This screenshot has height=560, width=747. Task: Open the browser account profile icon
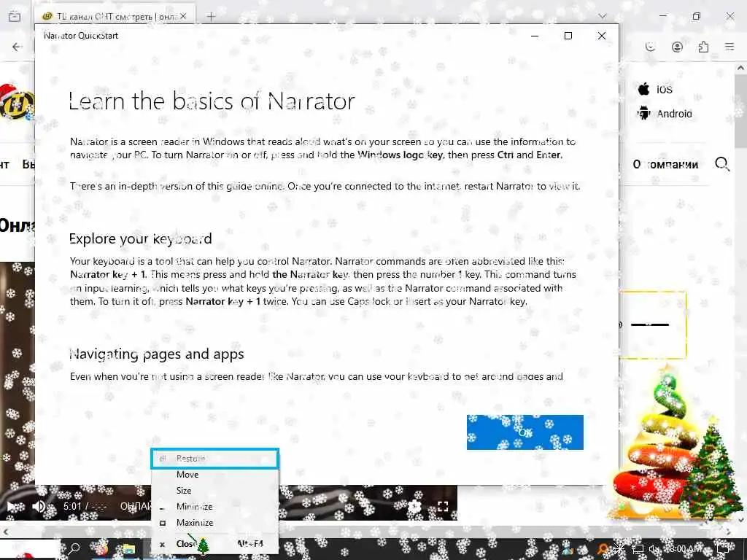point(677,47)
